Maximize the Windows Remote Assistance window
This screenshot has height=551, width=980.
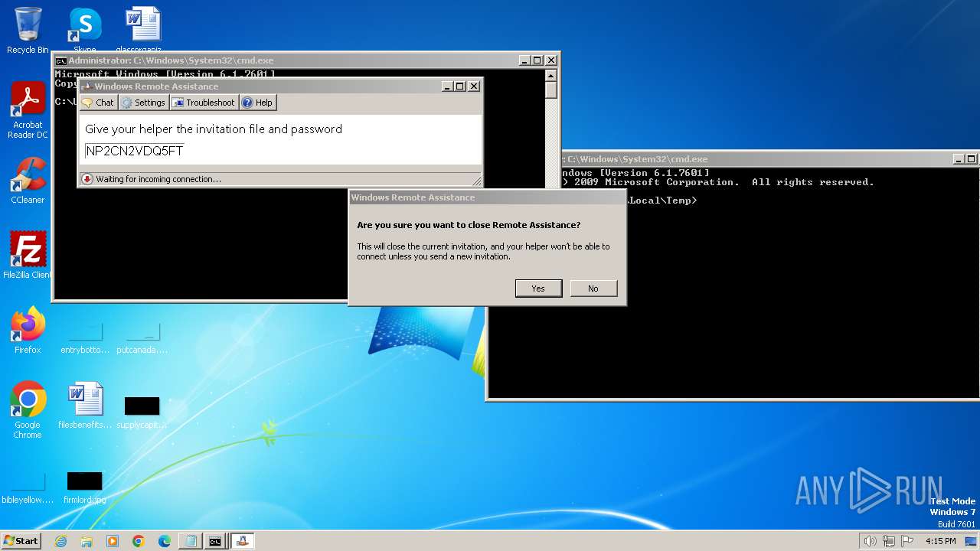(x=460, y=86)
